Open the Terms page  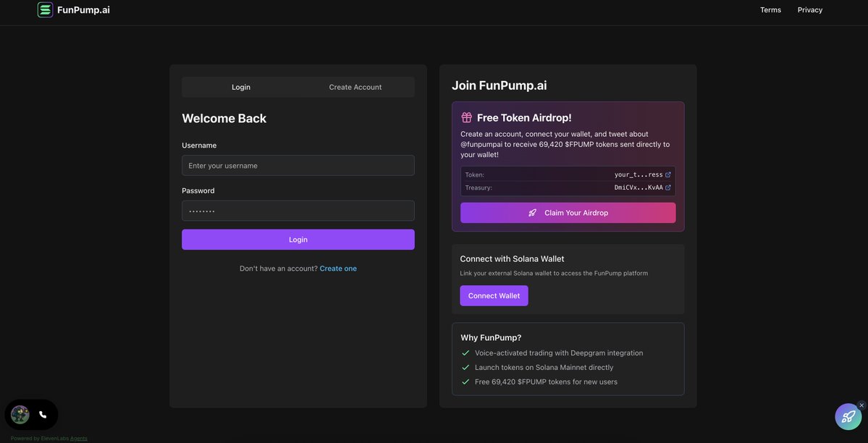click(x=770, y=10)
